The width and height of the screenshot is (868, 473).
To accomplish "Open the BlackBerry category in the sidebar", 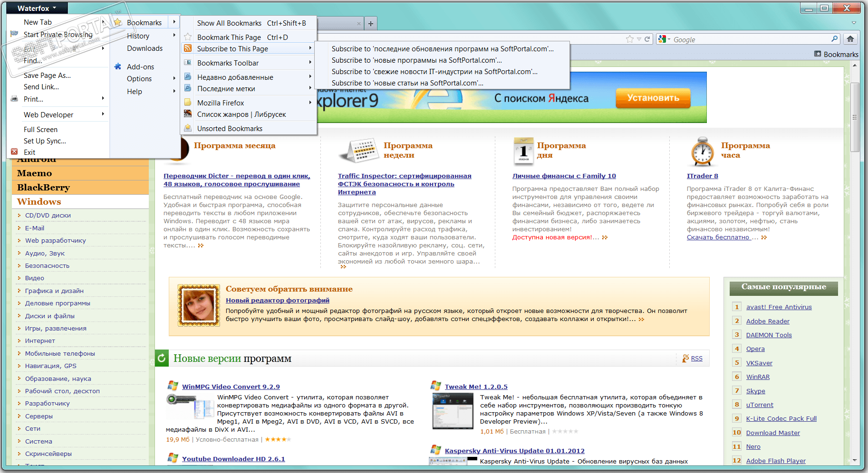I will (x=43, y=187).
